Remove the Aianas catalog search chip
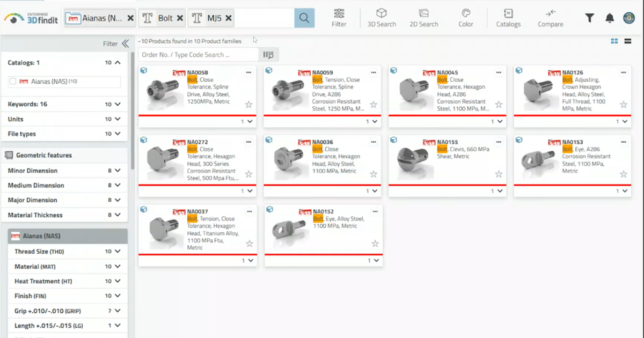Viewport: 644px width, 338px height. pos(130,18)
